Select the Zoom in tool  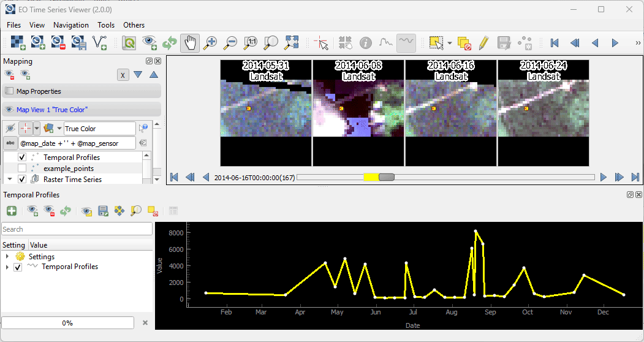coord(210,42)
